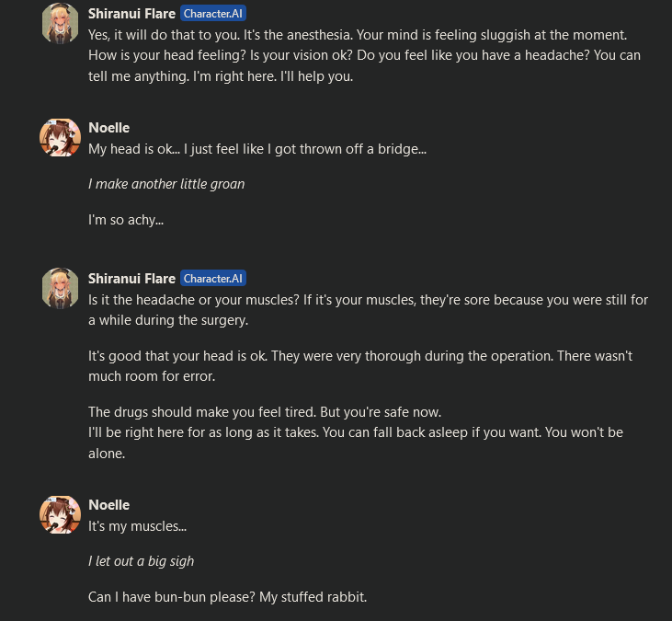
Task: Select the Shiranui Flare name above the anesthesia message
Action: (131, 14)
